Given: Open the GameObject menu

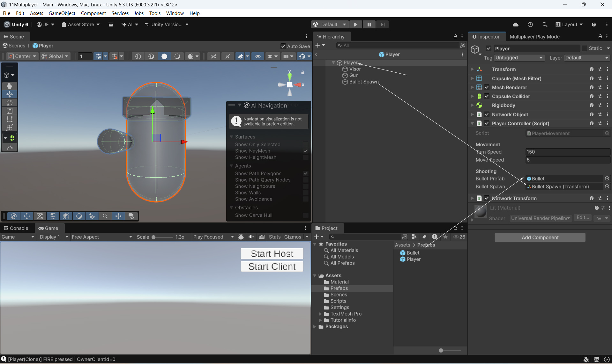Looking at the screenshot, I should tap(62, 13).
